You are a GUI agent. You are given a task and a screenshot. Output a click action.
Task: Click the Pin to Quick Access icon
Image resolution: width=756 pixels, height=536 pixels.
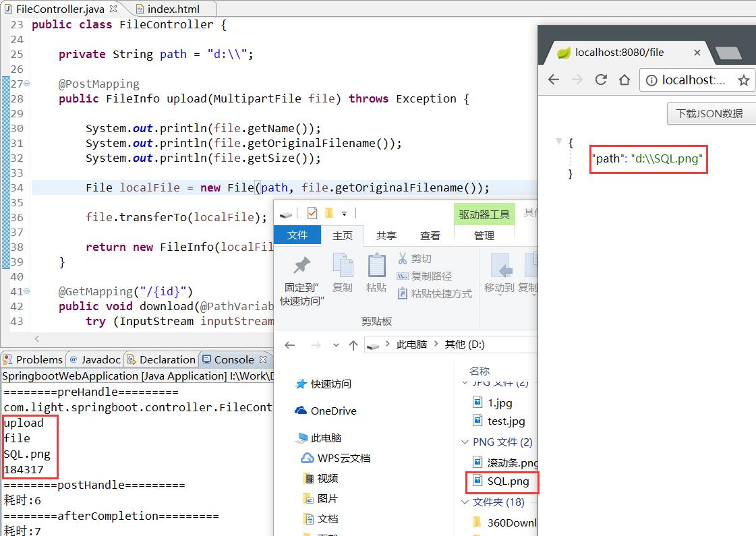point(302,264)
